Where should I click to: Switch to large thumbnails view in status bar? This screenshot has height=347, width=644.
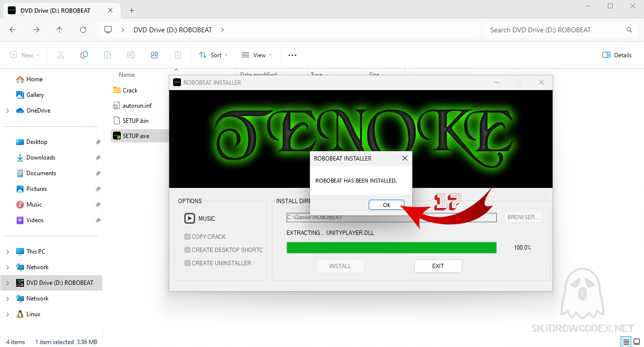[637, 342]
